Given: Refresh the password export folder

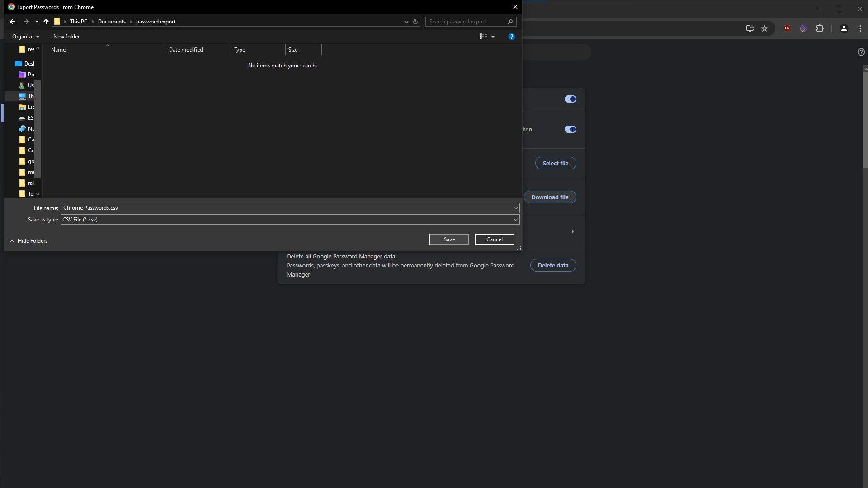Looking at the screenshot, I should 415,22.
